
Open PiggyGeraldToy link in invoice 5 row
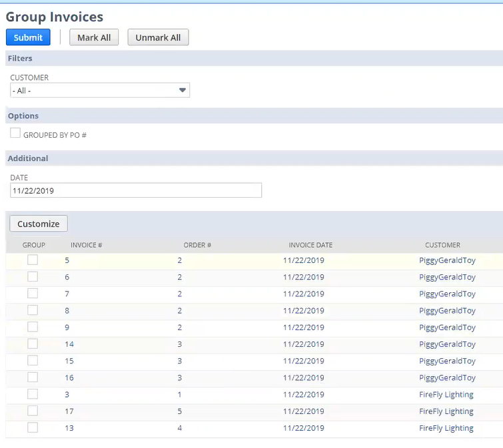pos(447,260)
